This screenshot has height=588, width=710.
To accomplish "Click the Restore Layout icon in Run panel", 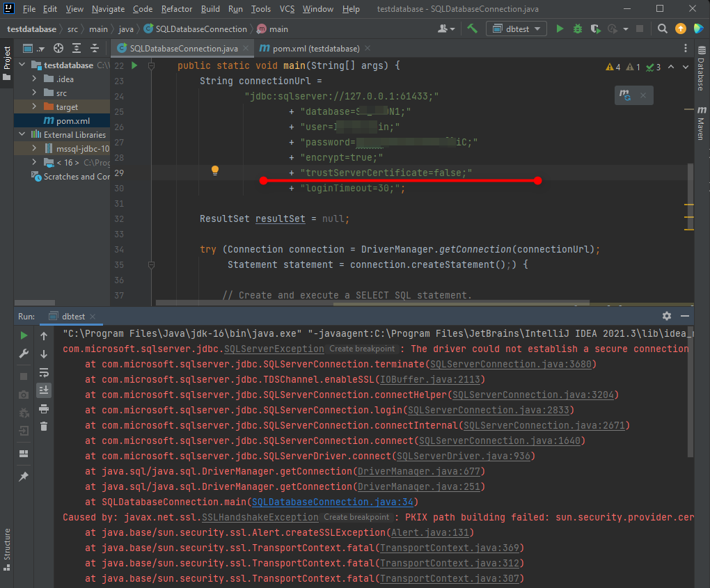I will click(x=24, y=454).
